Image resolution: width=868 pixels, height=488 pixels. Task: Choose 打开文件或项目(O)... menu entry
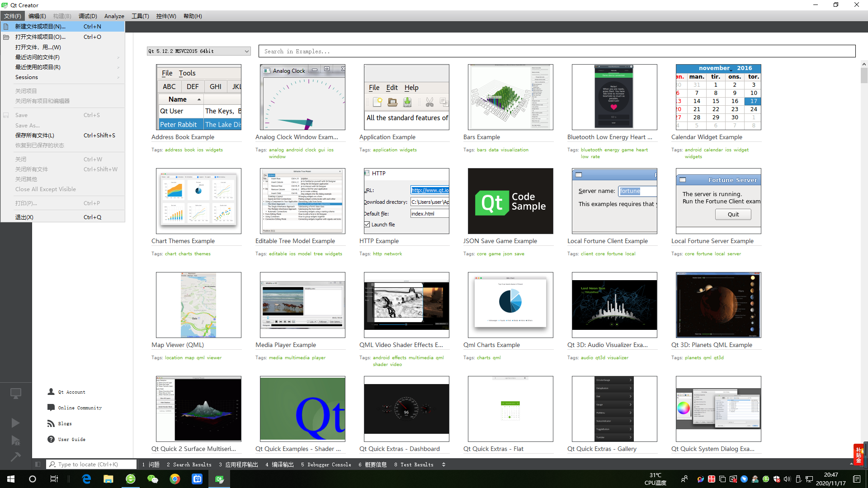coord(63,37)
